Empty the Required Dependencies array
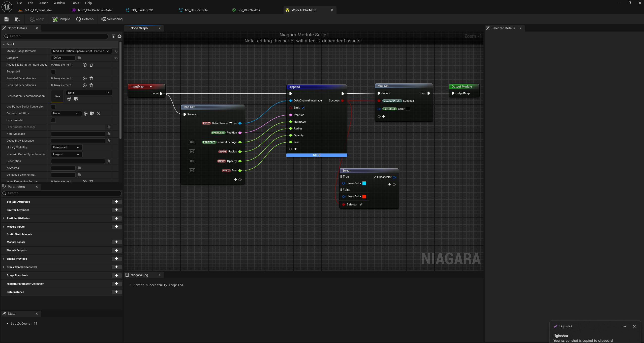 click(91, 85)
